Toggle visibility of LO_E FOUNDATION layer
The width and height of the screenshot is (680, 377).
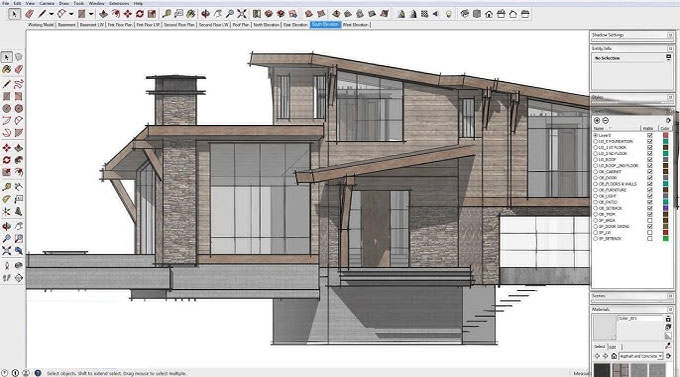(650, 141)
